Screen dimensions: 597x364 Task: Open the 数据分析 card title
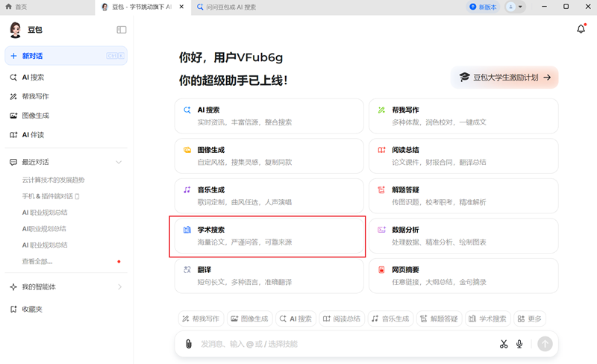coord(405,230)
